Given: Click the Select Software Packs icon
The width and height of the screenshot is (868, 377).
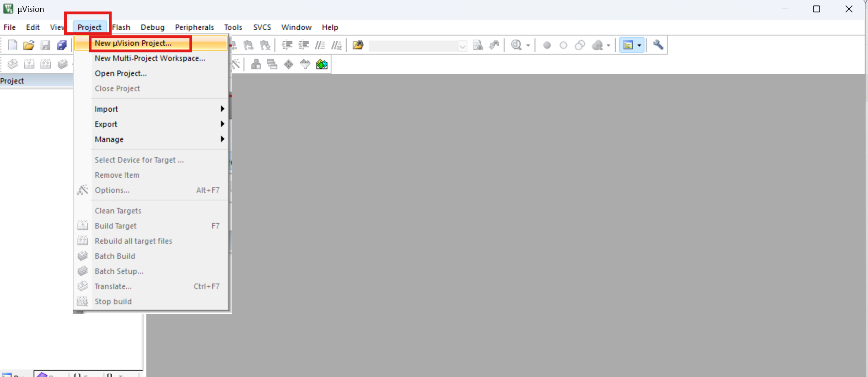Looking at the screenshot, I should (305, 64).
